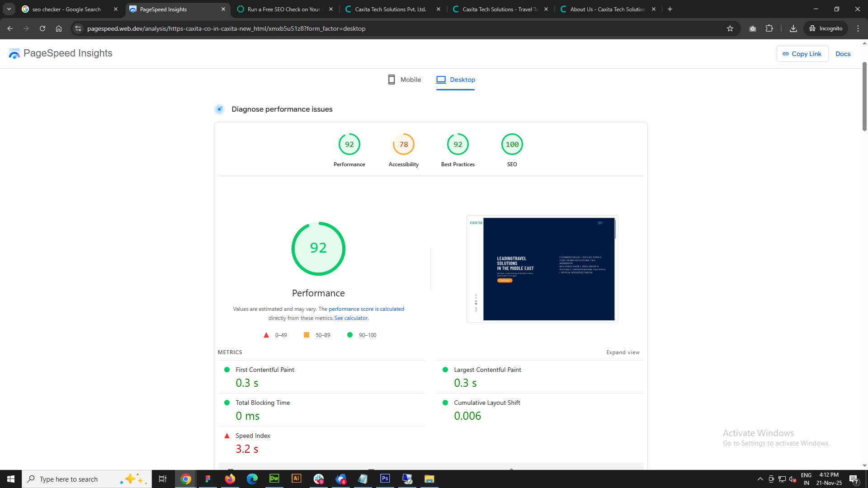Open the tab search dropdown arrow

pyautogui.click(x=9, y=9)
